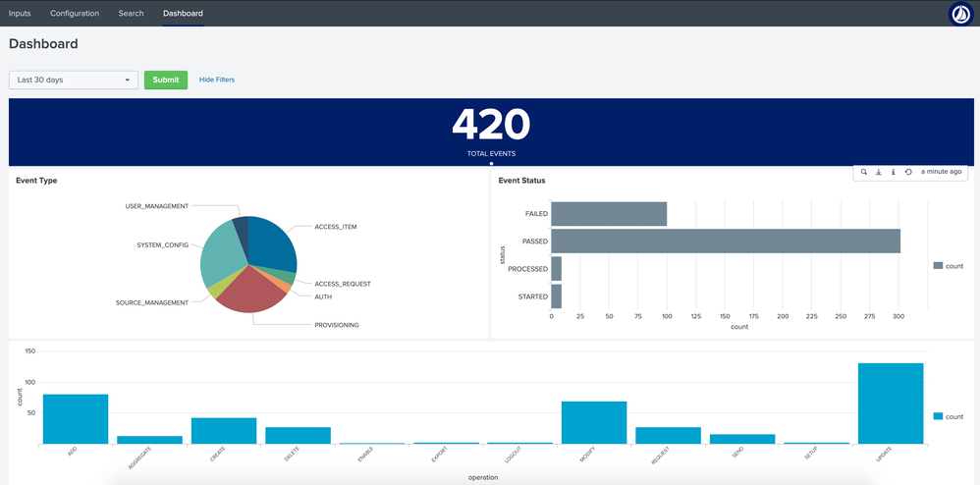Image resolution: width=980 pixels, height=485 pixels.
Task: Switch to the Configuration tab
Action: pos(75,14)
